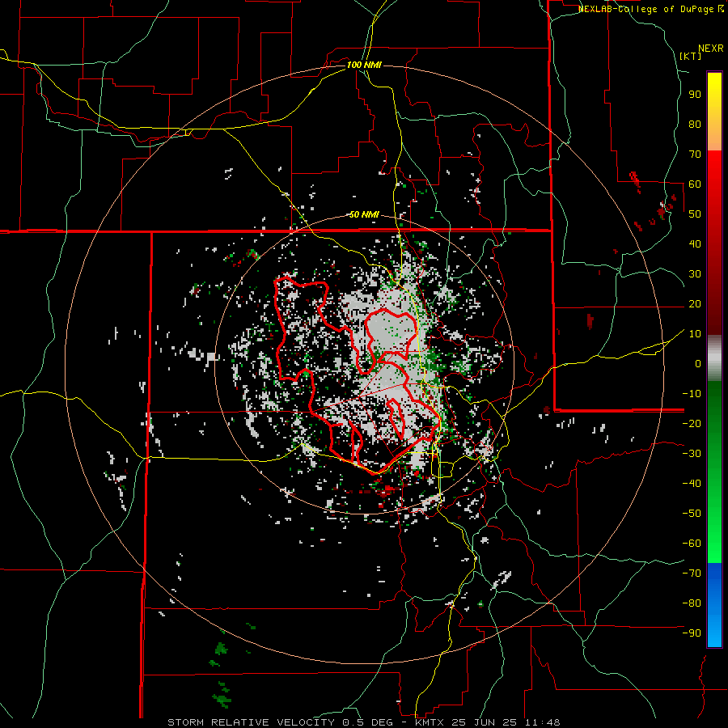The width and height of the screenshot is (728, 728).
Task: Click the 70 value on the velocity scale
Action: tap(695, 154)
